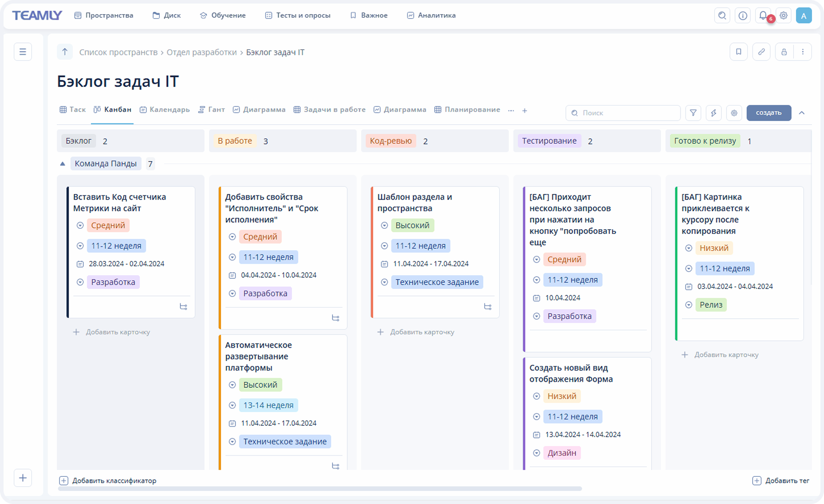824x504 pixels.
Task: Toggle the left sidebar hamburger menu
Action: tap(23, 52)
